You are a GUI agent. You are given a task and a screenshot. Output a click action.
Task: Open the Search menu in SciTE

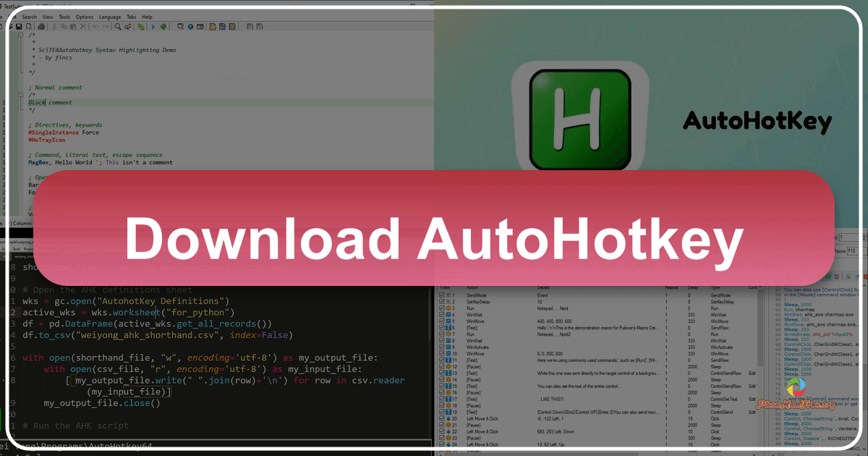[x=30, y=17]
